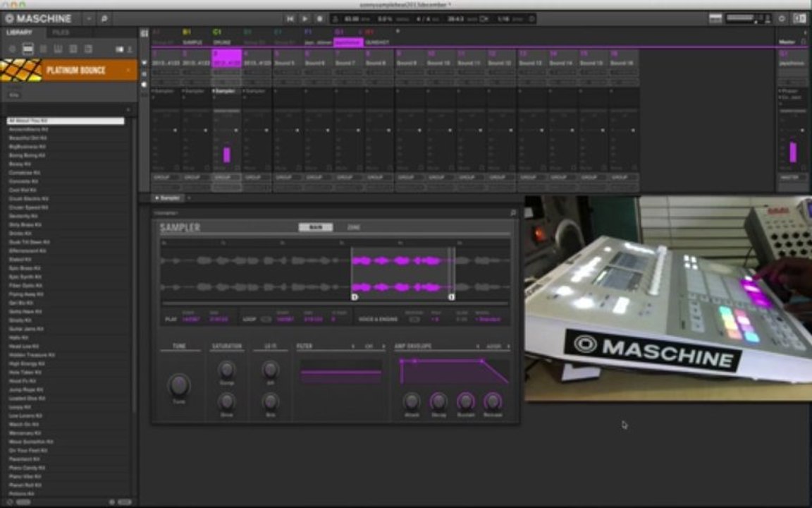Toggle IO section visibility icon in mixer
This screenshot has height=508, width=812.
pos(144,74)
